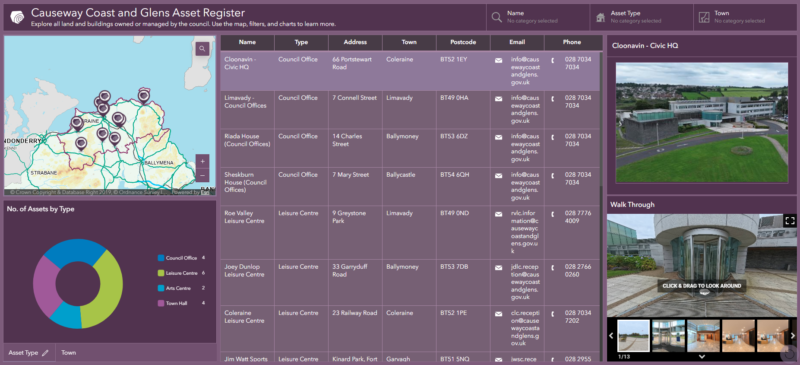
Task: Toggle Leisure Centre legend entry
Action: coord(181,273)
